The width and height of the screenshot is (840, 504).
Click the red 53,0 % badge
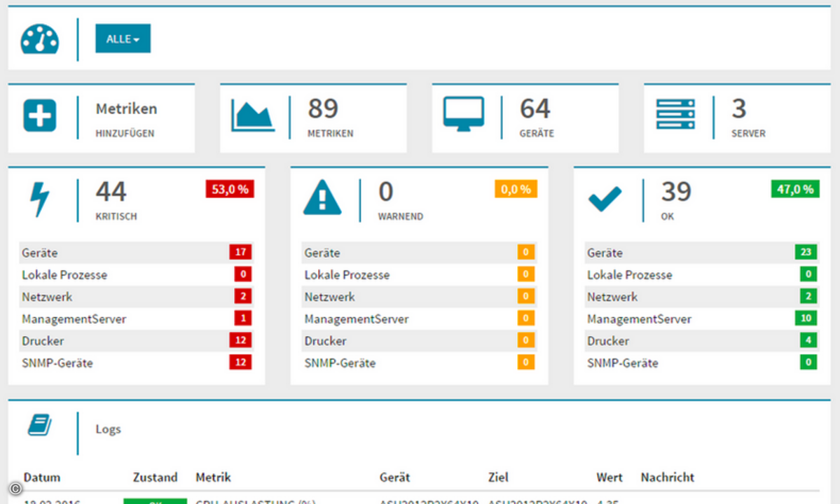coord(230,190)
